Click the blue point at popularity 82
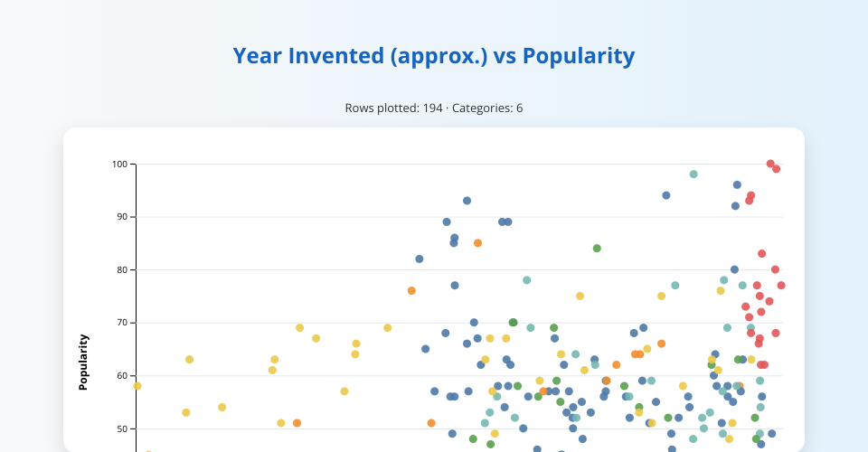868x452 pixels. coord(420,259)
